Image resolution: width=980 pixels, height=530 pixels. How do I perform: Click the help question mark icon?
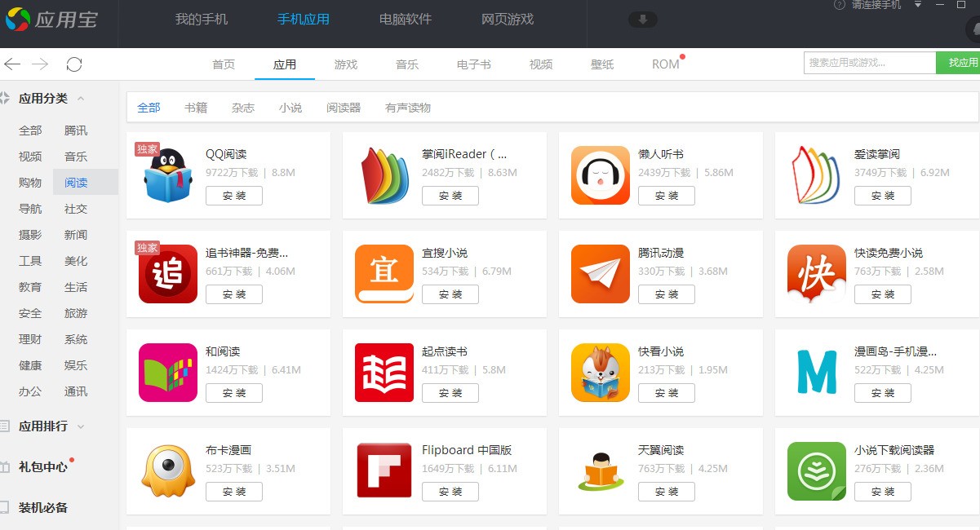pyautogui.click(x=839, y=5)
